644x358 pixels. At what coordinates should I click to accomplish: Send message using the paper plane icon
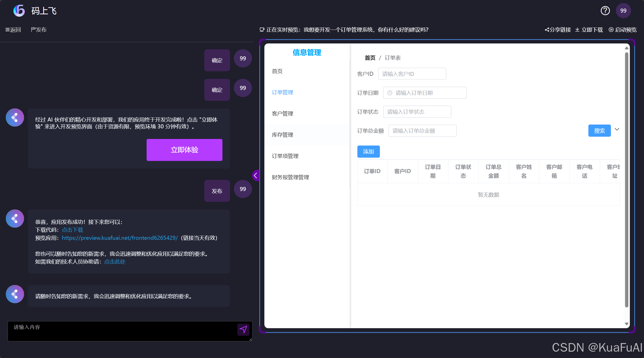pos(243,329)
